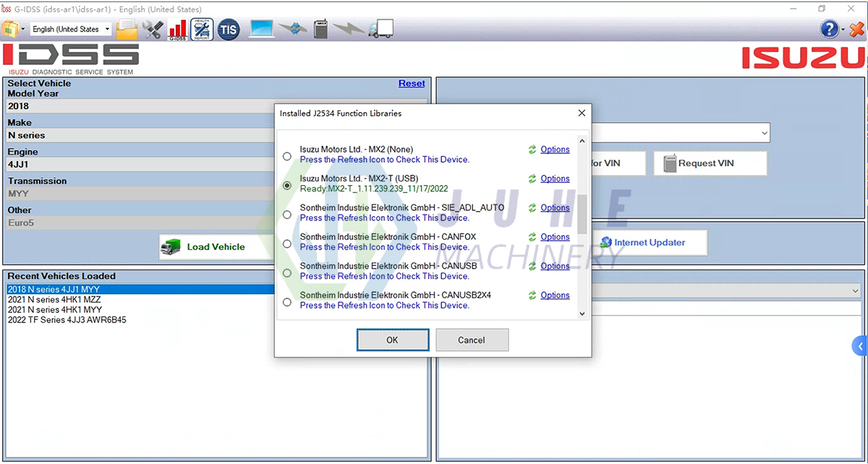Click the blue sync arrows toolbar icon
Image resolution: width=868 pixels, height=464 pixels.
tap(294, 29)
